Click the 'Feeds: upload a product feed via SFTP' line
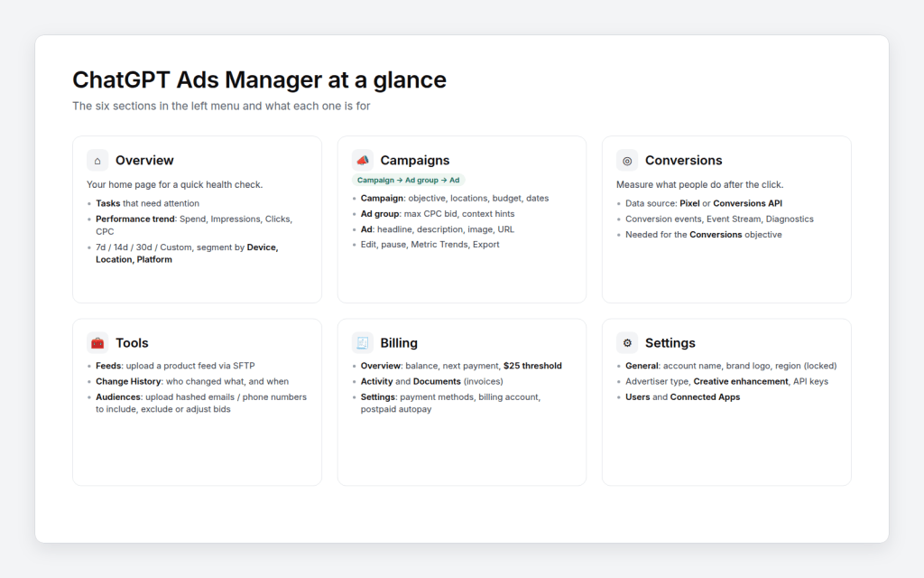The height and width of the screenshot is (578, 924). pyautogui.click(x=175, y=366)
